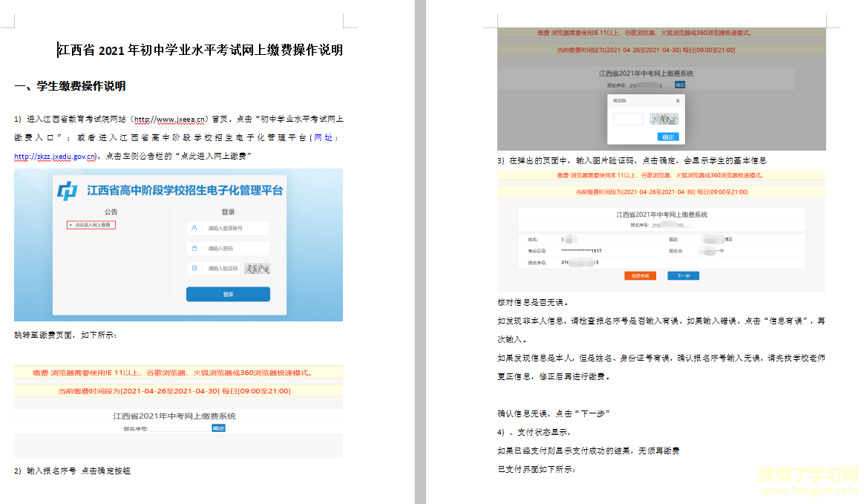
Task: Click the striped captcha image in the 验证码 dialog
Action: point(664,119)
